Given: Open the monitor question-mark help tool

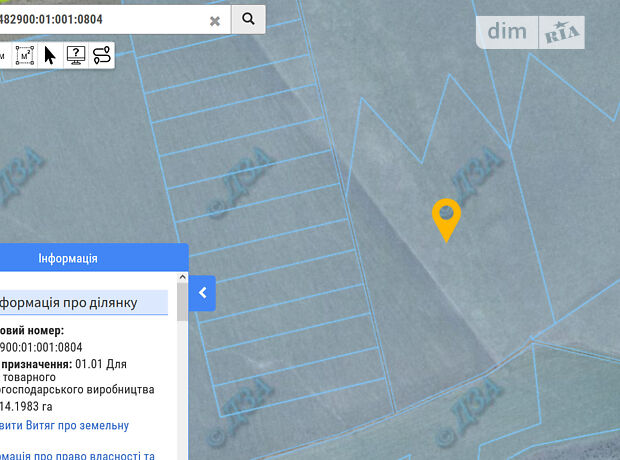Looking at the screenshot, I should 76,55.
